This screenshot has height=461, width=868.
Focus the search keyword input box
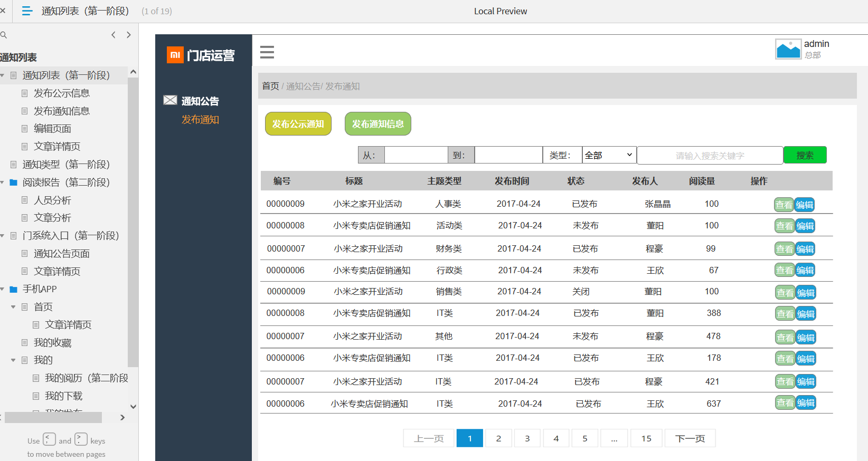tap(710, 156)
